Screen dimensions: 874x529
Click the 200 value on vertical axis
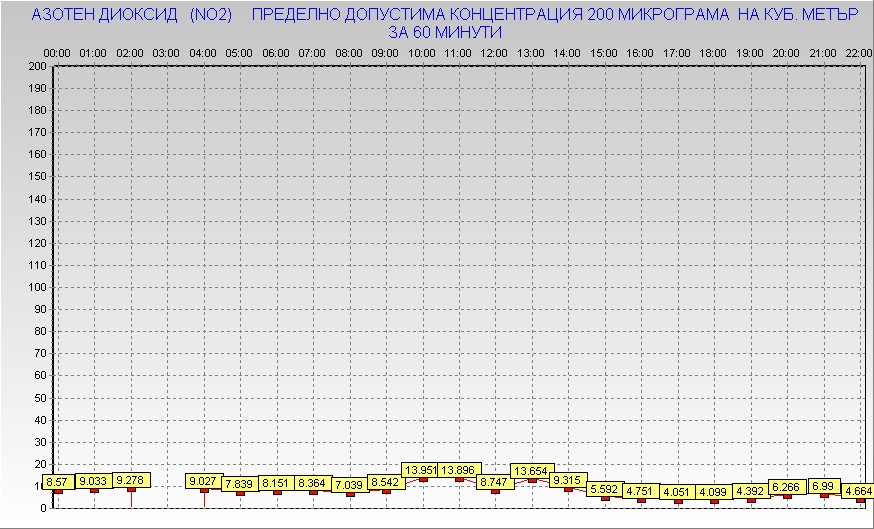tap(37, 66)
